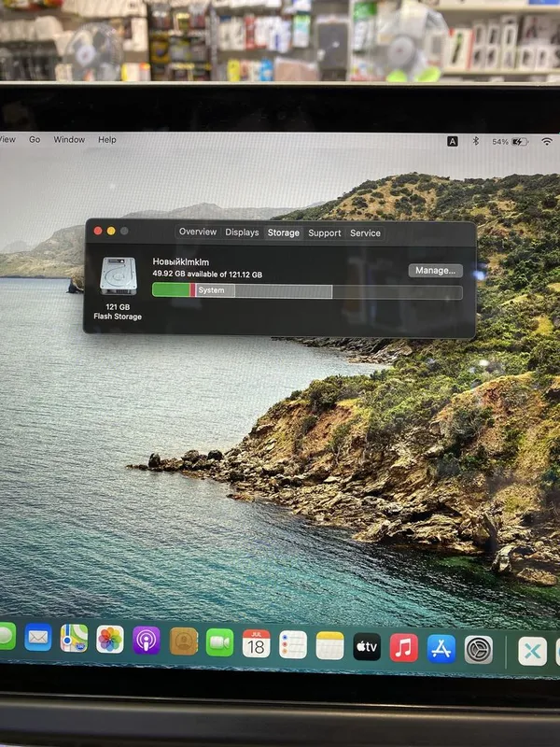The width and height of the screenshot is (560, 747).
Task: Click the '121 GB Flash Storage' label
Action: (x=118, y=312)
